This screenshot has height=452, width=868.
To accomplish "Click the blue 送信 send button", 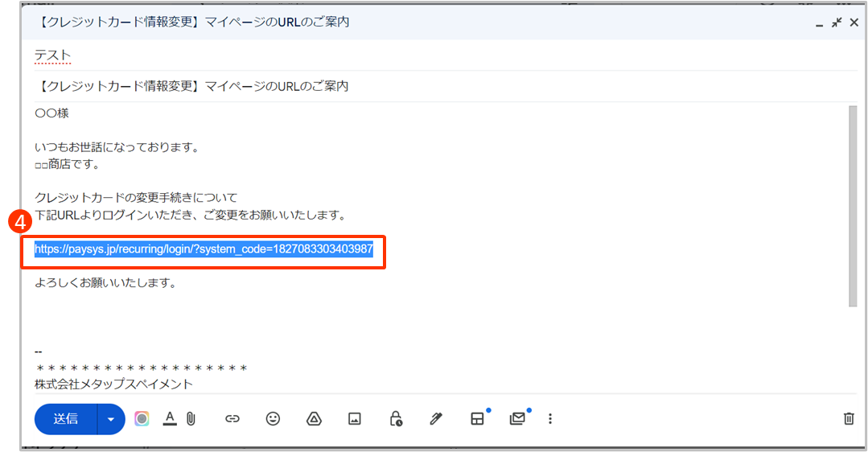I will [66, 419].
